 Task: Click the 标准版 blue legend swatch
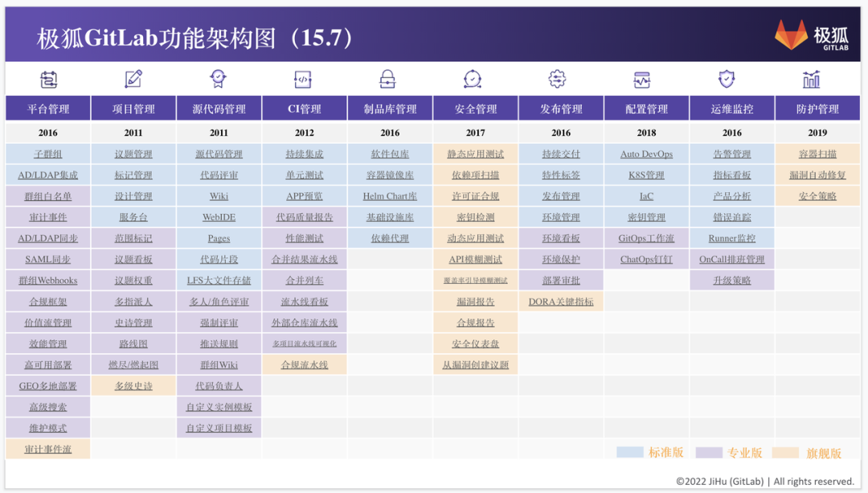point(630,452)
